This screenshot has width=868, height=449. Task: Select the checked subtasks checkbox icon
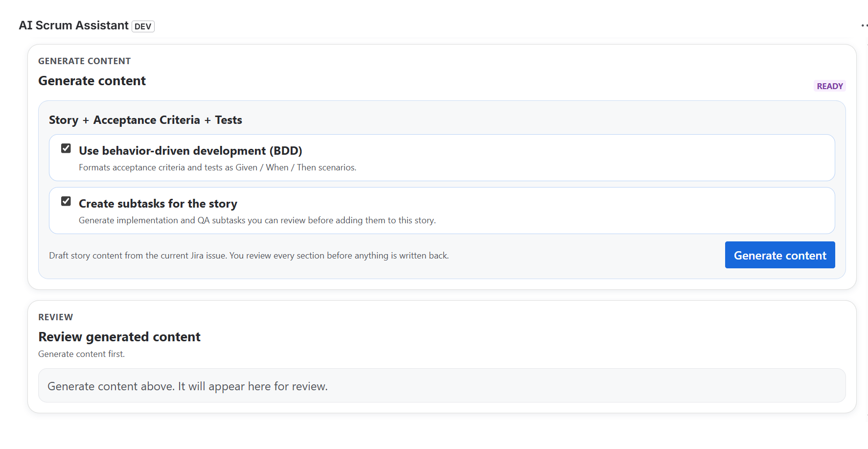[66, 201]
